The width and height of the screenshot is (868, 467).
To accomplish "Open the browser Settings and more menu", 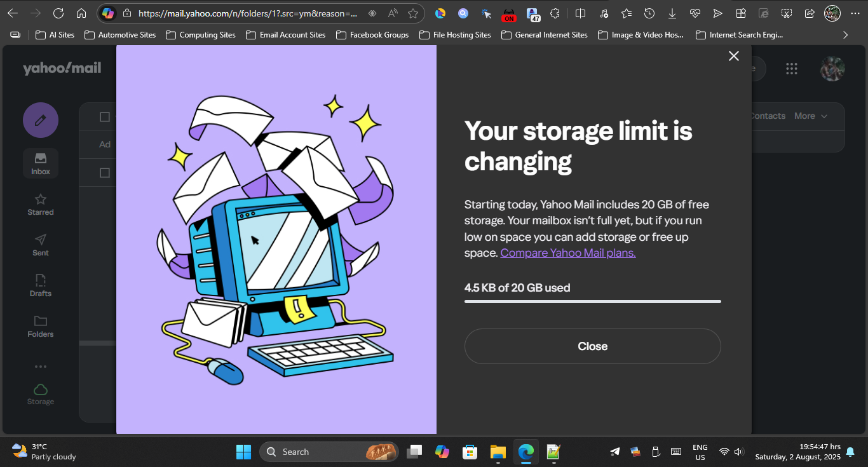I will coord(855,13).
